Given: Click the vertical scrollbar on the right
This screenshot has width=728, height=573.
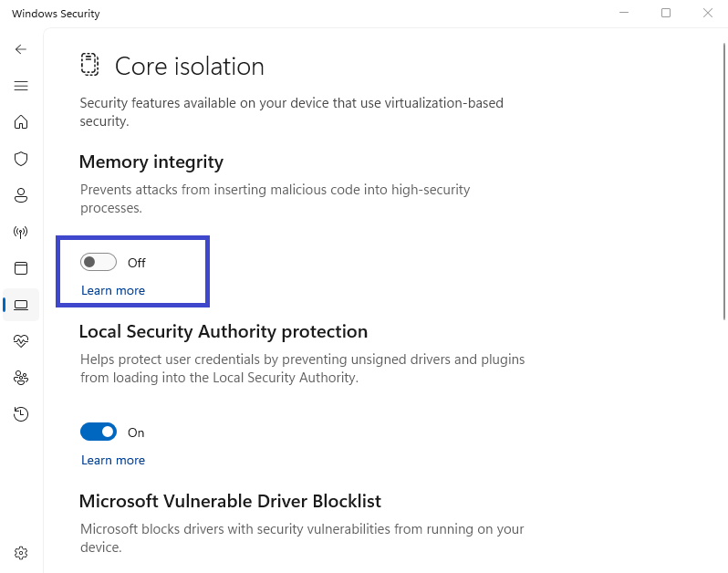Looking at the screenshot, I should 724,182.
